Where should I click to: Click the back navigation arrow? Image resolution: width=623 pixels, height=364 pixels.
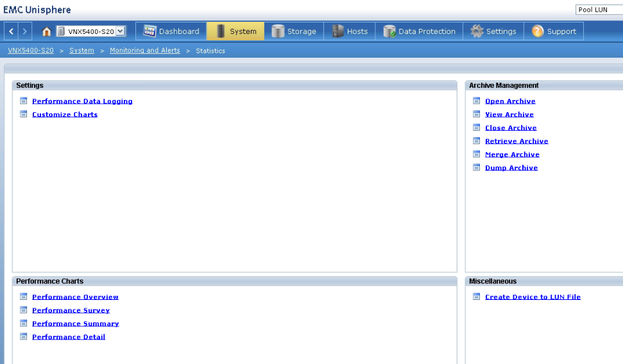[x=12, y=31]
